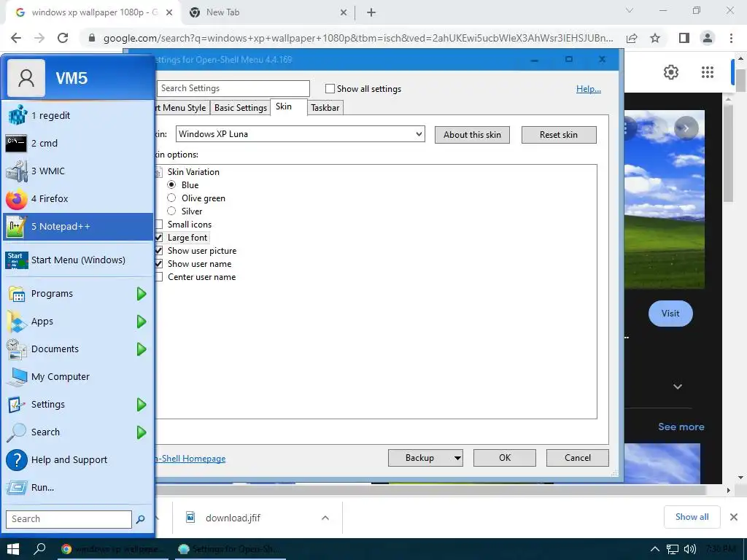The width and height of the screenshot is (747, 560).
Task: Confirm settings with OK
Action: tap(505, 458)
